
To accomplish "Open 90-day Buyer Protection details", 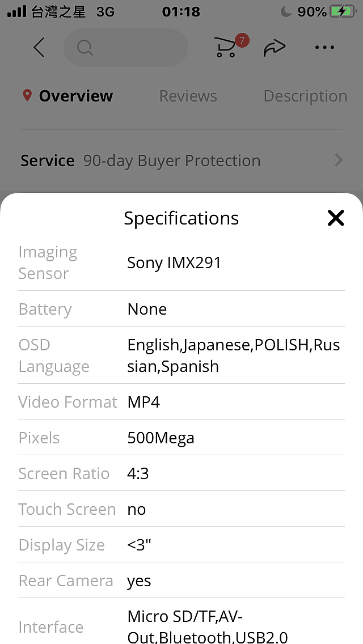I will pyautogui.click(x=172, y=160).
